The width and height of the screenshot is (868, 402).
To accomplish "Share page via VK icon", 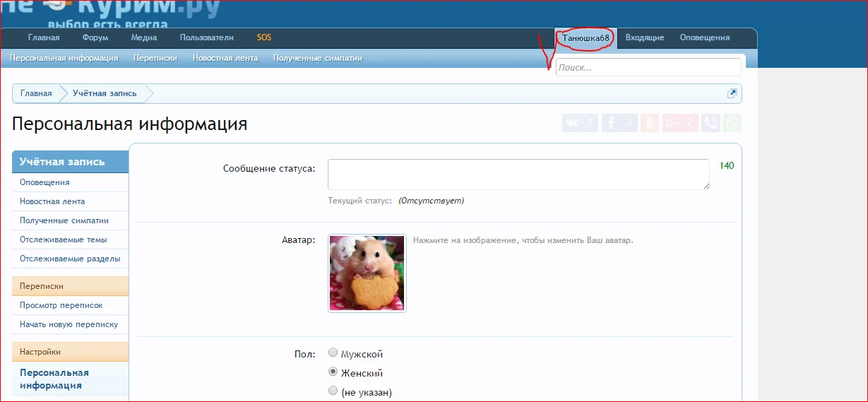I will [x=581, y=123].
